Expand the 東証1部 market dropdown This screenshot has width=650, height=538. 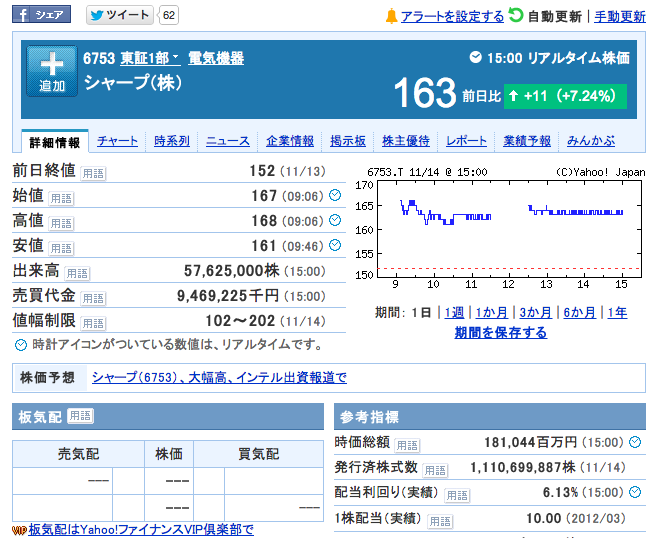(x=150, y=58)
